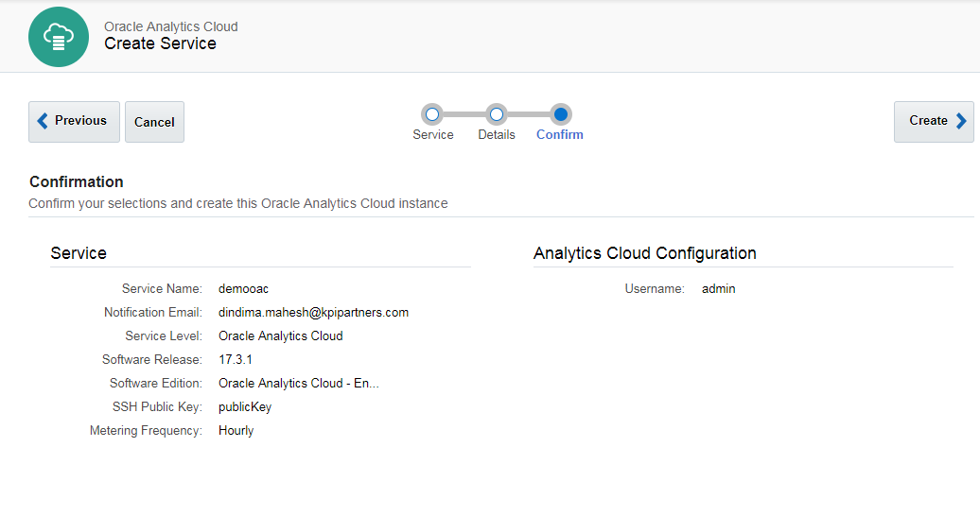Click the Analytics Cloud Configuration heading

coord(644,253)
